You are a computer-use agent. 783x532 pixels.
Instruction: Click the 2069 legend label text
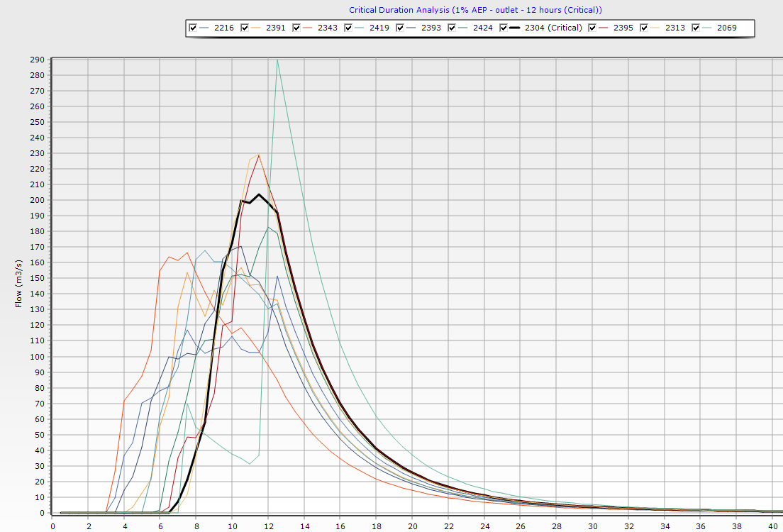pyautogui.click(x=726, y=28)
